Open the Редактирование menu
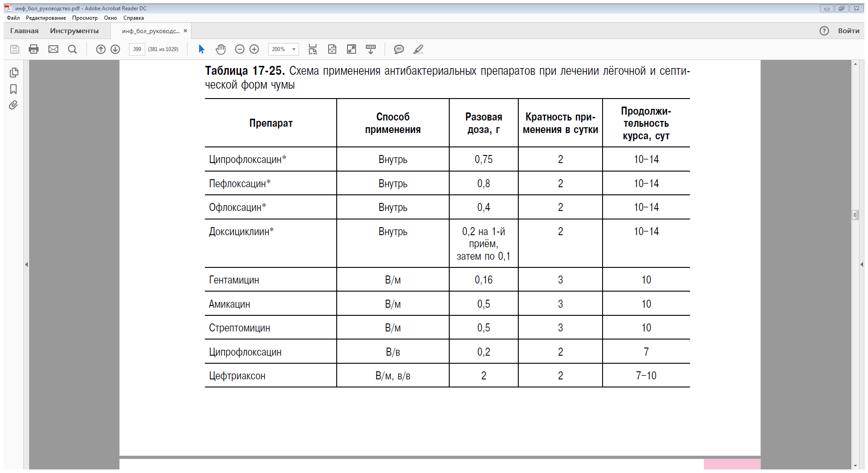868x473 pixels. click(46, 18)
